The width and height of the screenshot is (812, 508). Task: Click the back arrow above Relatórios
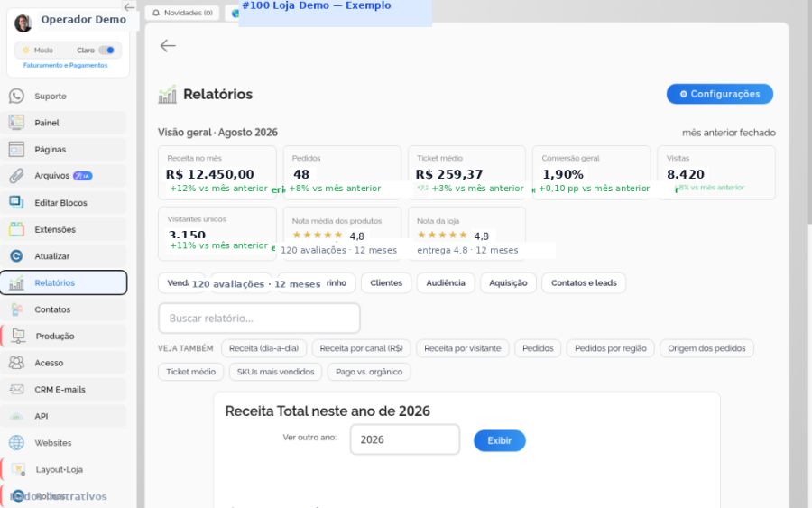point(168,46)
